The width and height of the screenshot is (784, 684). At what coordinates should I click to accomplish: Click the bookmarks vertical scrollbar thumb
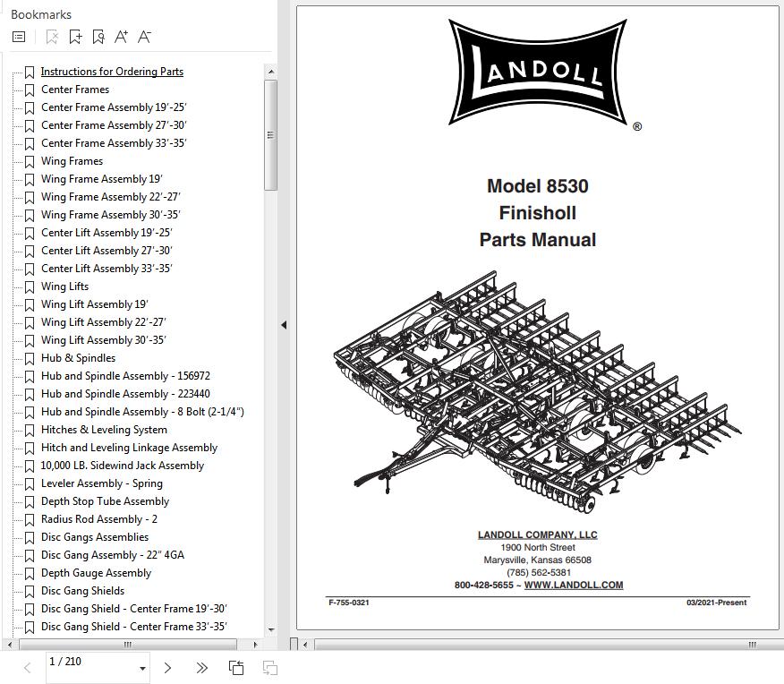(x=270, y=135)
